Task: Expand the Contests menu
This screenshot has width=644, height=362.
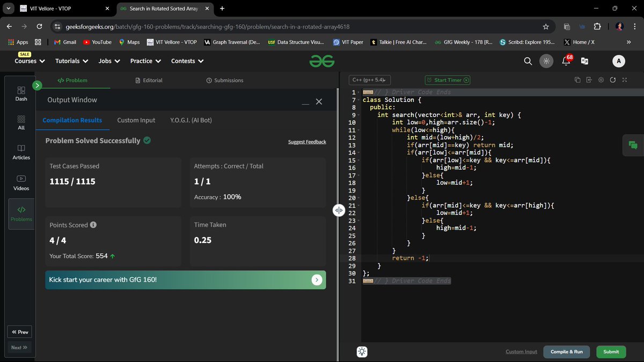Action: tap(187, 61)
